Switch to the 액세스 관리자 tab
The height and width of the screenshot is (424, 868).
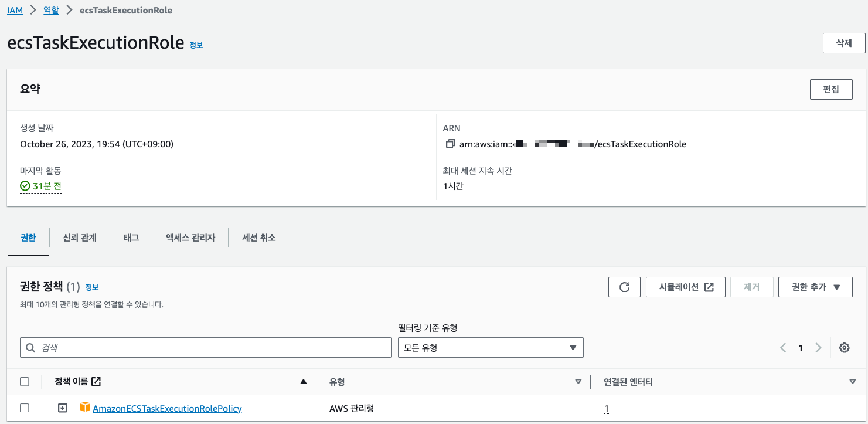190,238
